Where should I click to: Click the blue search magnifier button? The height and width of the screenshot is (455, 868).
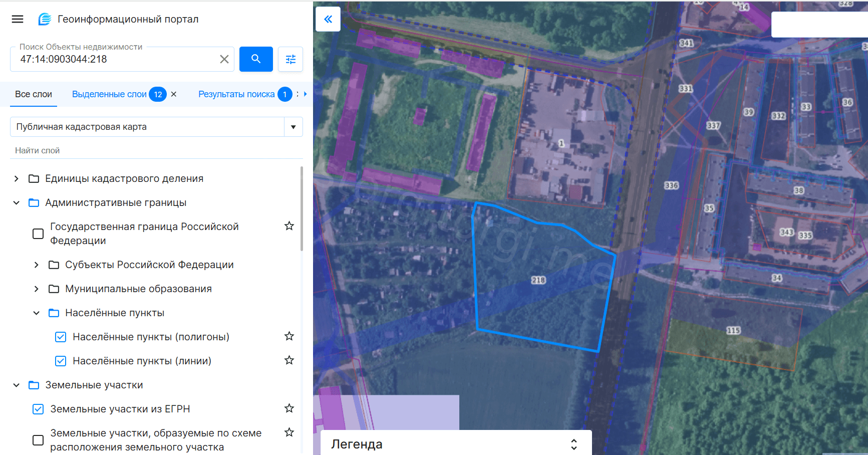tap(256, 59)
